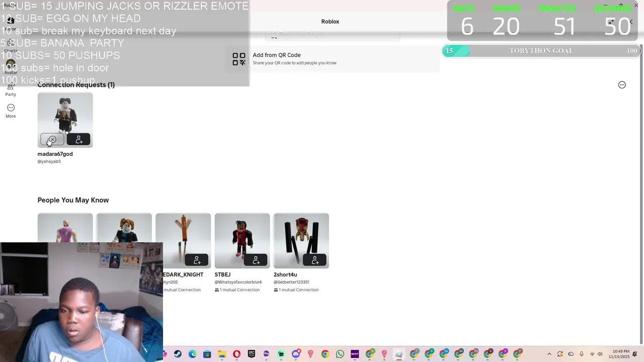
Task: Open Wi-Fi network settings tray icon
Action: coord(592,354)
